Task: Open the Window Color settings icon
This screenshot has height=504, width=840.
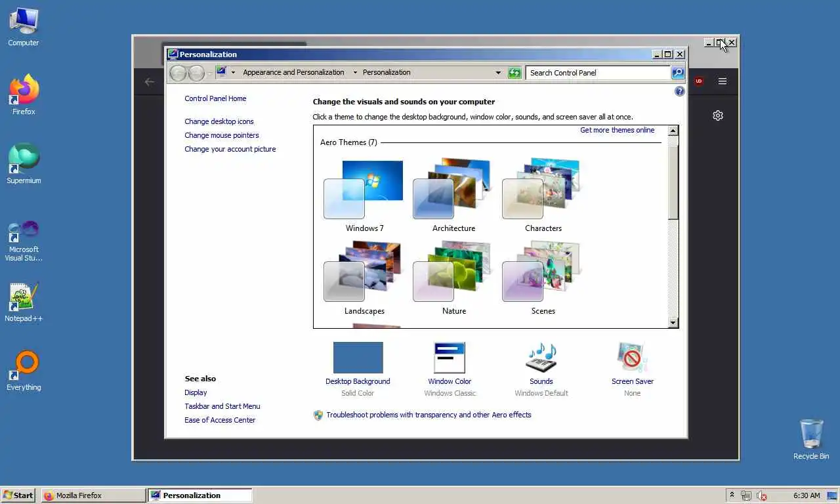Action: pyautogui.click(x=450, y=358)
